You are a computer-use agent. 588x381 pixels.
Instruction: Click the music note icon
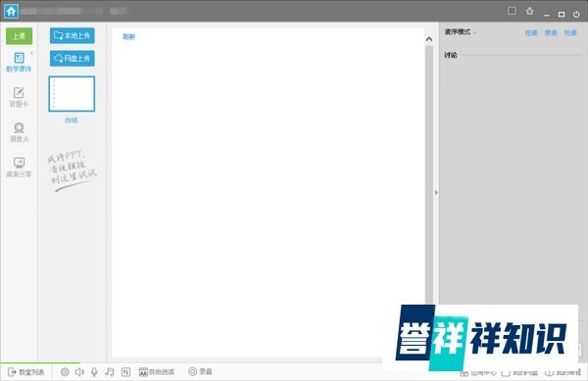pyautogui.click(x=110, y=372)
